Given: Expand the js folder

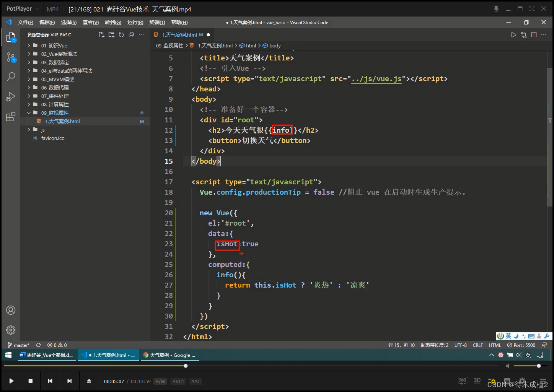Looking at the screenshot, I should coord(43,130).
